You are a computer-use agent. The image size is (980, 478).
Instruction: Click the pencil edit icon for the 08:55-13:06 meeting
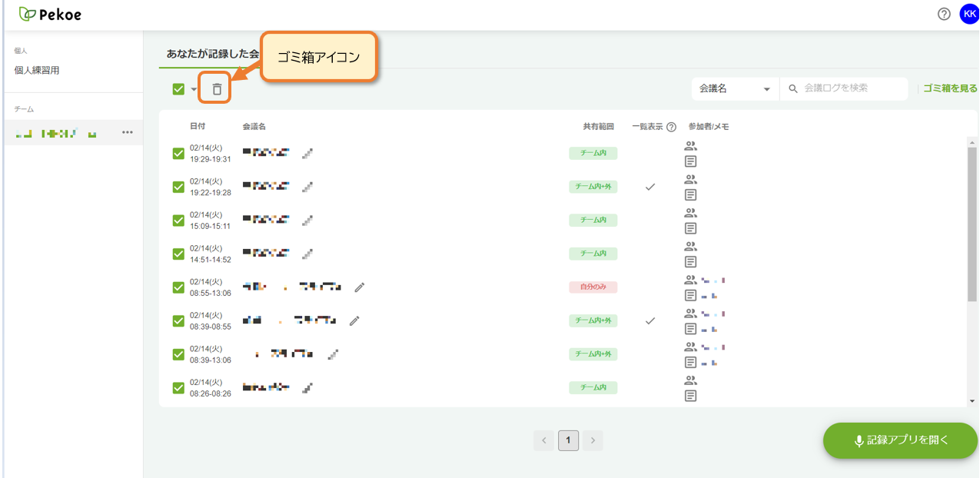(x=359, y=287)
